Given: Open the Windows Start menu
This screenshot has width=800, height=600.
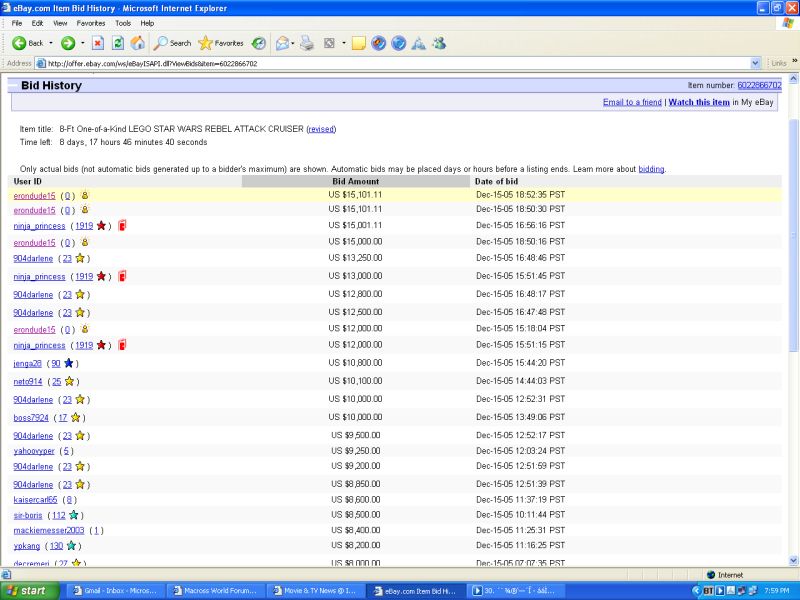Looking at the screenshot, I should 30,591.
